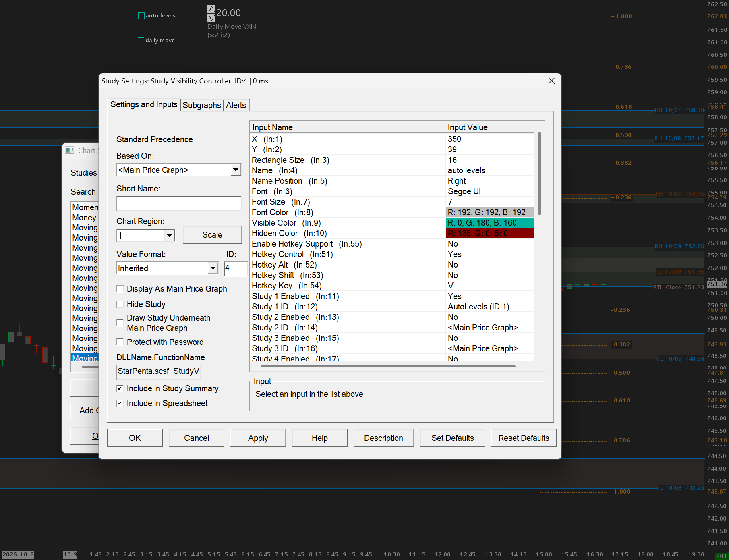Open the Based On dropdown

pos(236,170)
